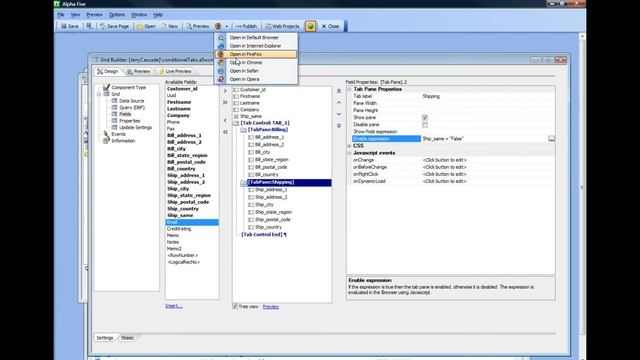
Task: Click the Insert link below Available Fields
Action: 174,306
